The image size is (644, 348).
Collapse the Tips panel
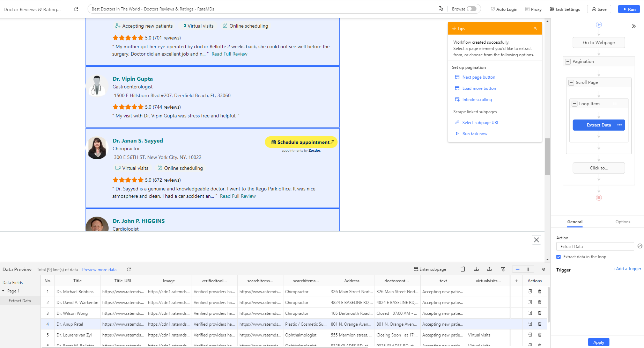535,29
